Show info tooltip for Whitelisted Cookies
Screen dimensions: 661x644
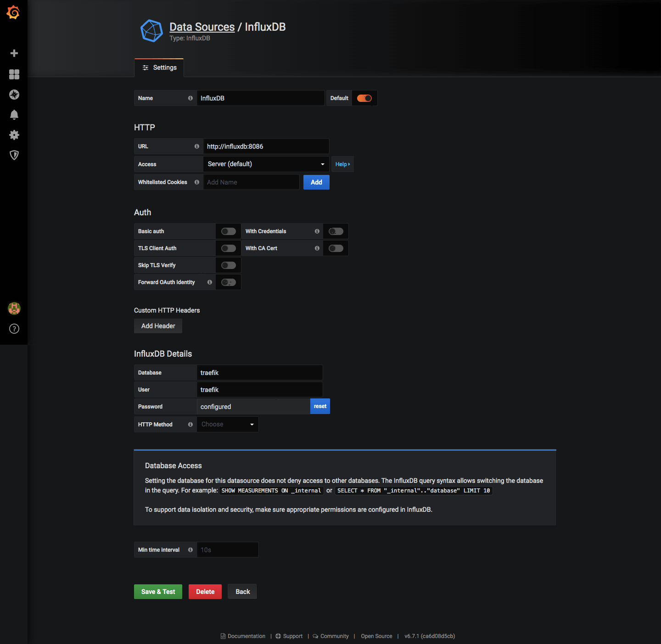click(x=197, y=182)
